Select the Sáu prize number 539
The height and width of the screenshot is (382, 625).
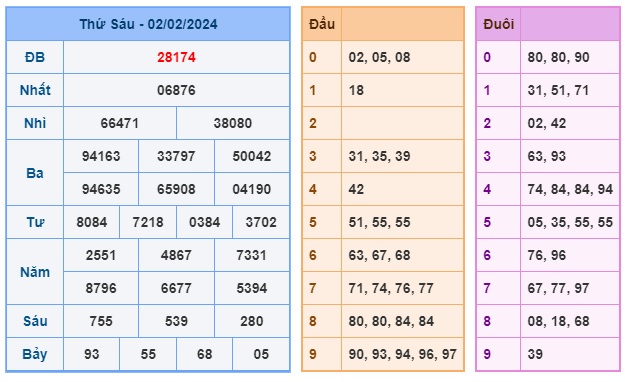176,321
